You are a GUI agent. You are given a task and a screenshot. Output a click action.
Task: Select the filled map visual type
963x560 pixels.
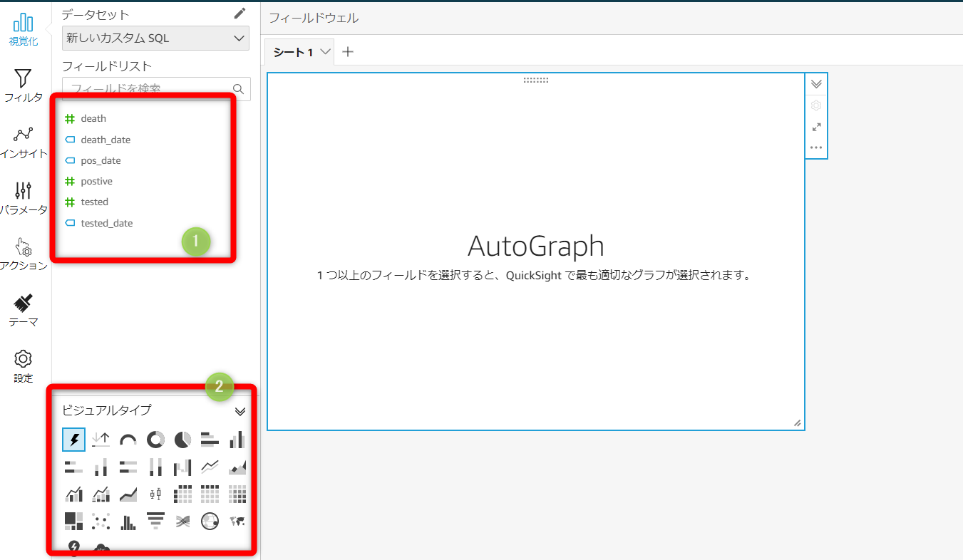[237, 521]
